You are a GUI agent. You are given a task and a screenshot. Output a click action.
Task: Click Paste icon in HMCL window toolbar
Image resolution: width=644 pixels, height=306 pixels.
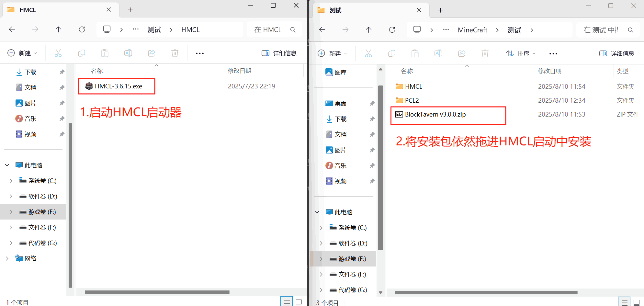(105, 53)
